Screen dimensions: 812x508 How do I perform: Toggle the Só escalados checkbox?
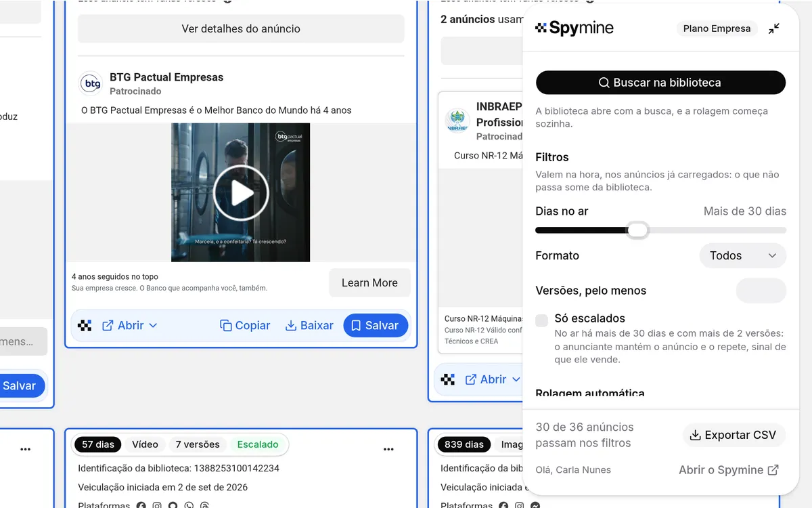[541, 320]
